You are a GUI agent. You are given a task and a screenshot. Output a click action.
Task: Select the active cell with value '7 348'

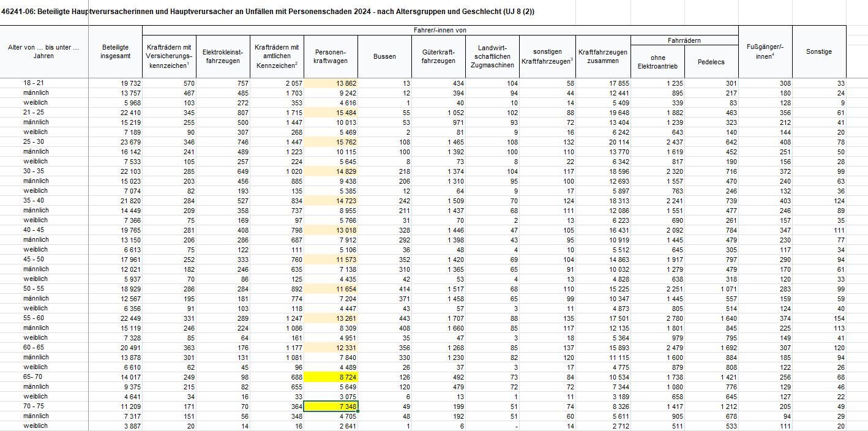(x=331, y=406)
